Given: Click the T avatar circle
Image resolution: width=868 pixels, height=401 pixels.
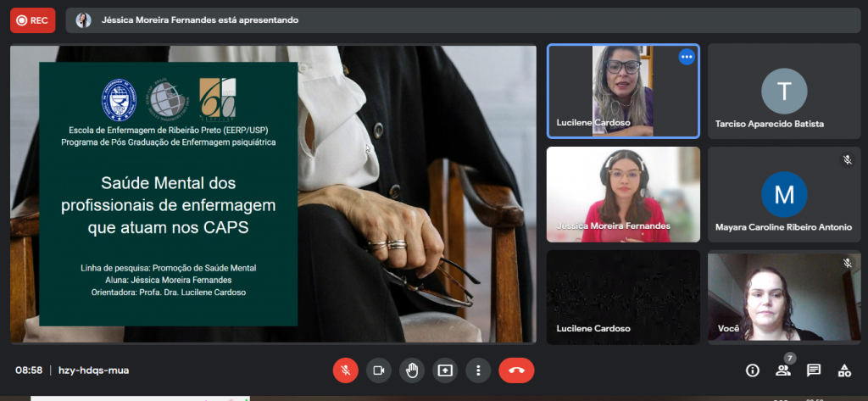Looking at the screenshot, I should coord(784,91).
